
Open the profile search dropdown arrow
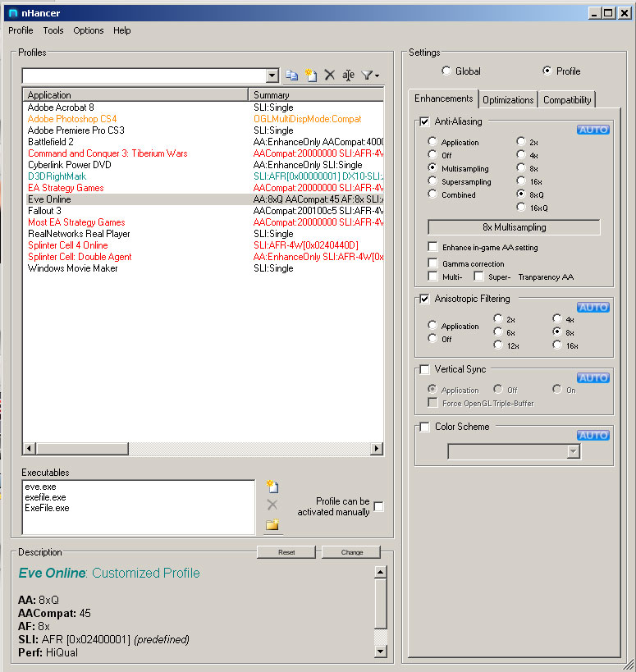coord(272,75)
